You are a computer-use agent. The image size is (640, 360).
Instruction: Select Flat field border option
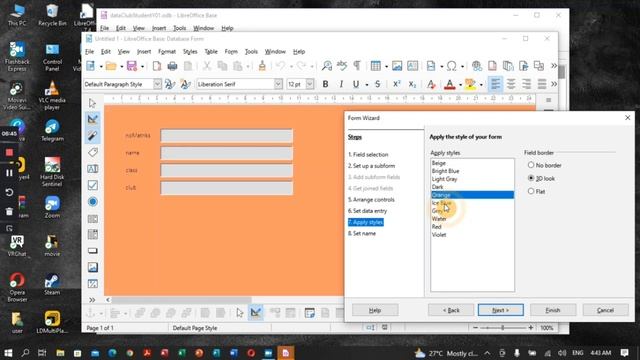[x=536, y=191]
